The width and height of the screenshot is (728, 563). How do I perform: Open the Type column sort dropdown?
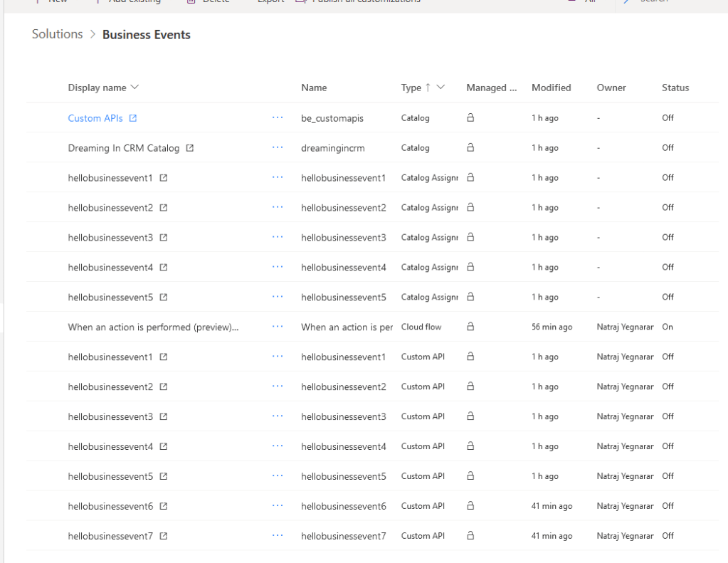click(x=440, y=86)
